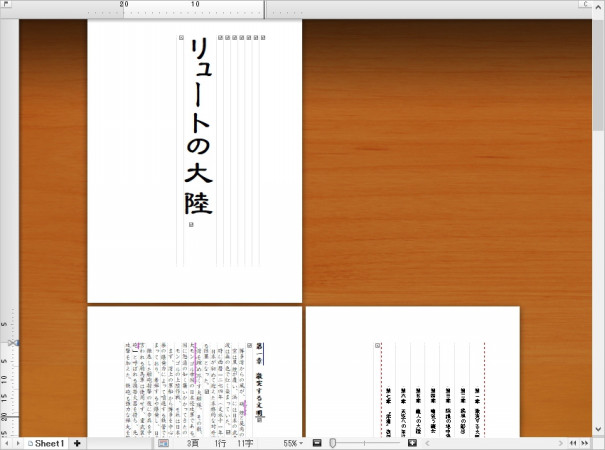The width and height of the screenshot is (605, 450).
Task: Click the 11字 character indicator in status bar
Action: tap(245, 443)
